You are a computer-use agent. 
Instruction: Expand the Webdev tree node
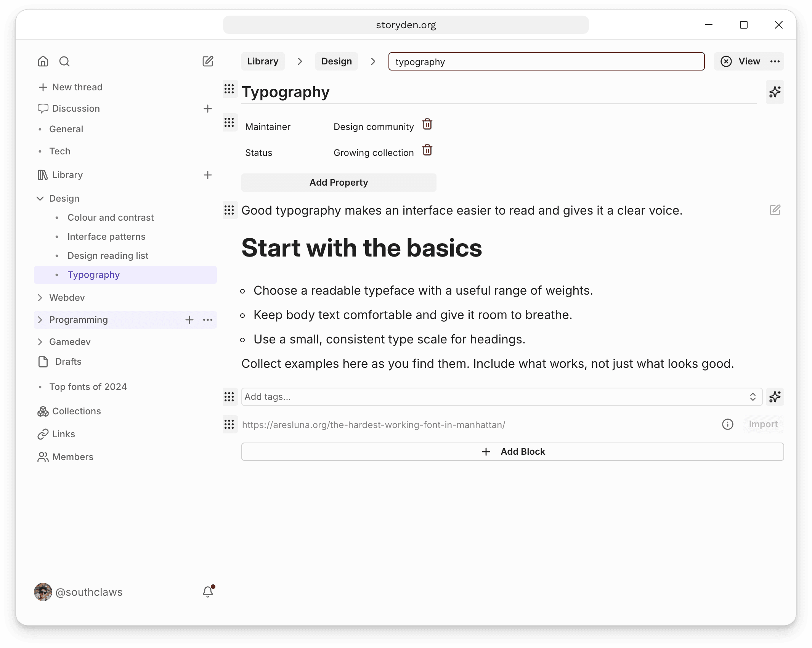[x=40, y=298]
